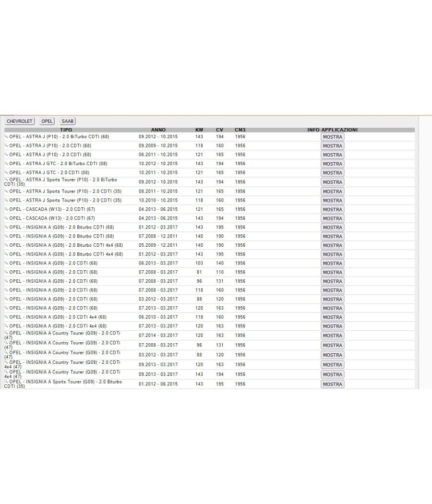This screenshot has height=504, width=432.
Task: Select year cell '06.2013 - 03.2017'
Action: [158, 263]
